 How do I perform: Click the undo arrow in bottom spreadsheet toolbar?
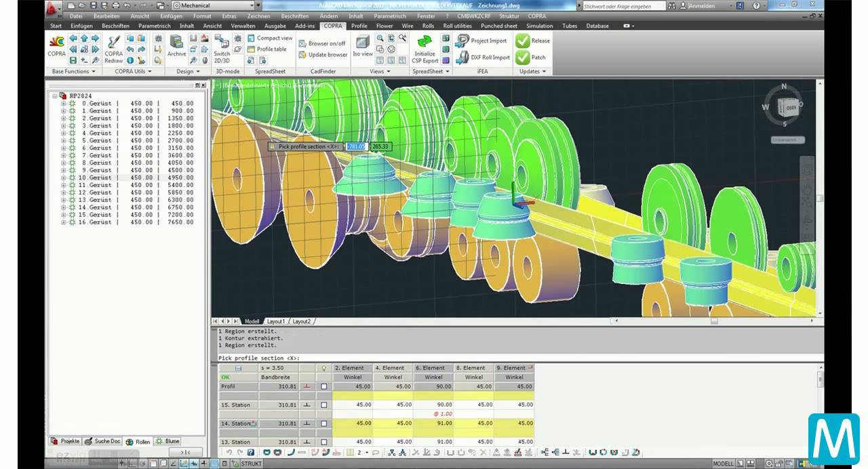[229, 452]
